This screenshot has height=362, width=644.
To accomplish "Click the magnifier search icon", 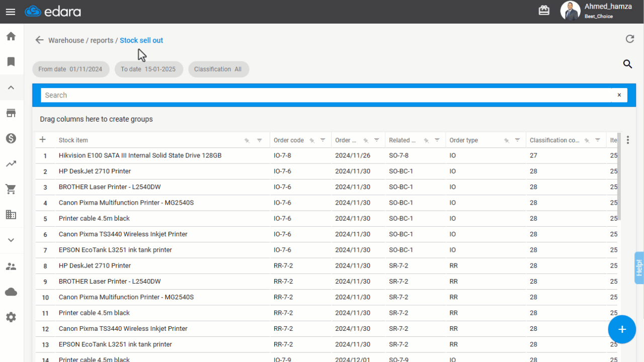I will tap(627, 64).
